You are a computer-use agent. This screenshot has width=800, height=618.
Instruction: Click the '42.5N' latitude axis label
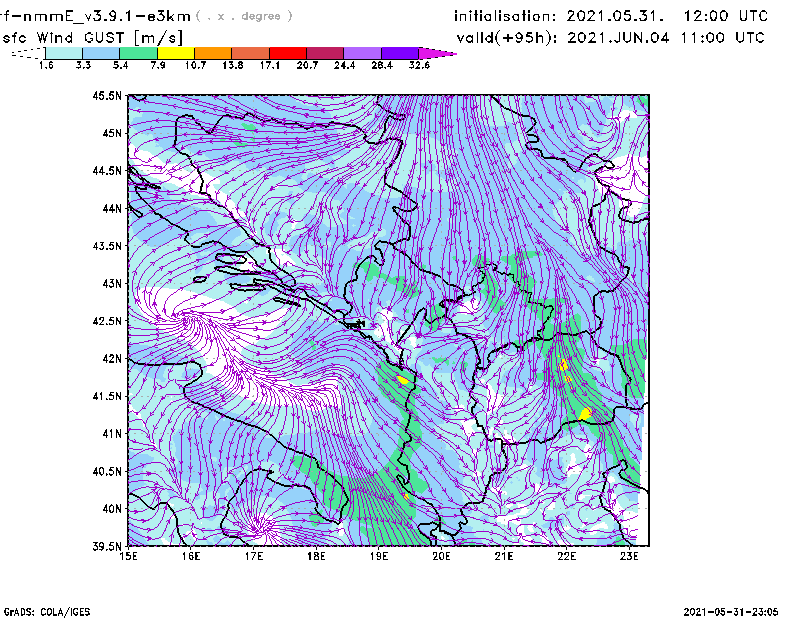pos(107,321)
